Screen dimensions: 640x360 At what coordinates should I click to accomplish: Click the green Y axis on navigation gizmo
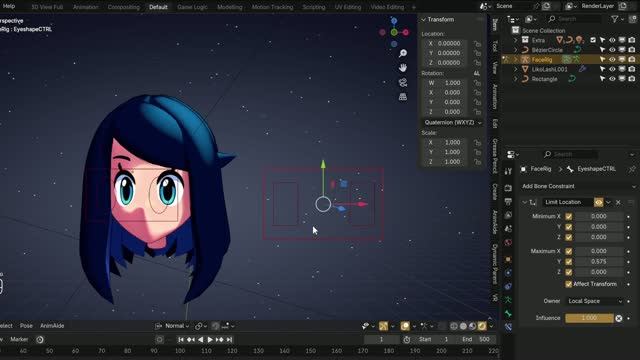tap(394, 32)
